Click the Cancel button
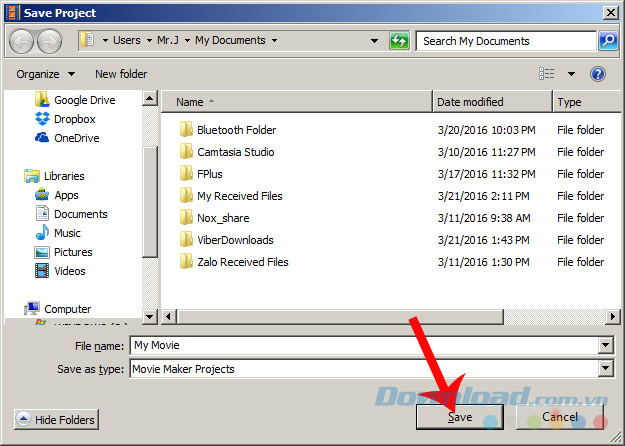Screen dimensions: 625x446 point(560,417)
